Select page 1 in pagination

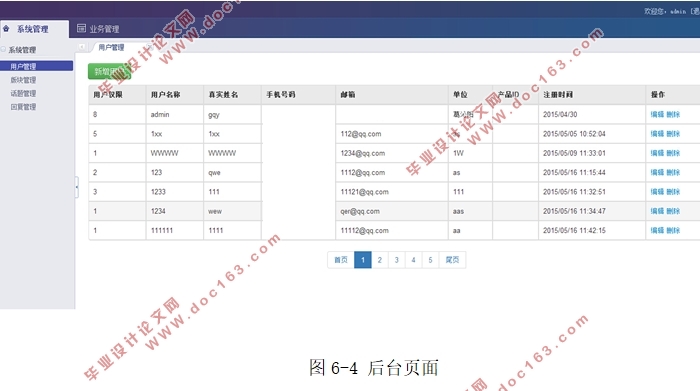point(363,260)
